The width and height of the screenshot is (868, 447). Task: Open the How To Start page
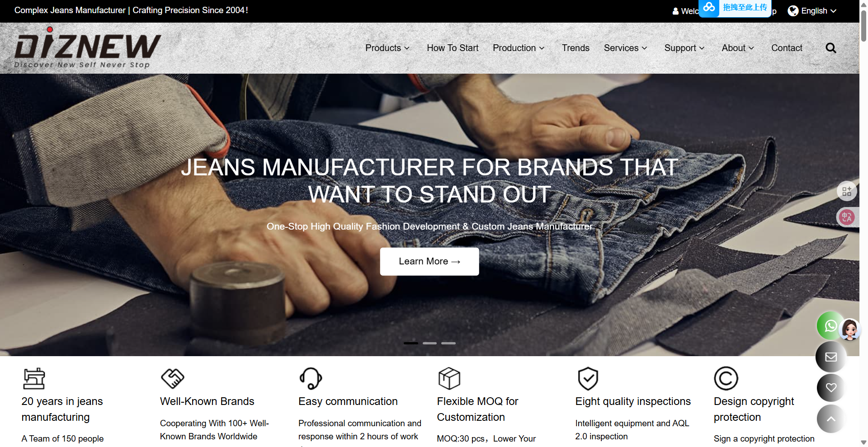[453, 48]
